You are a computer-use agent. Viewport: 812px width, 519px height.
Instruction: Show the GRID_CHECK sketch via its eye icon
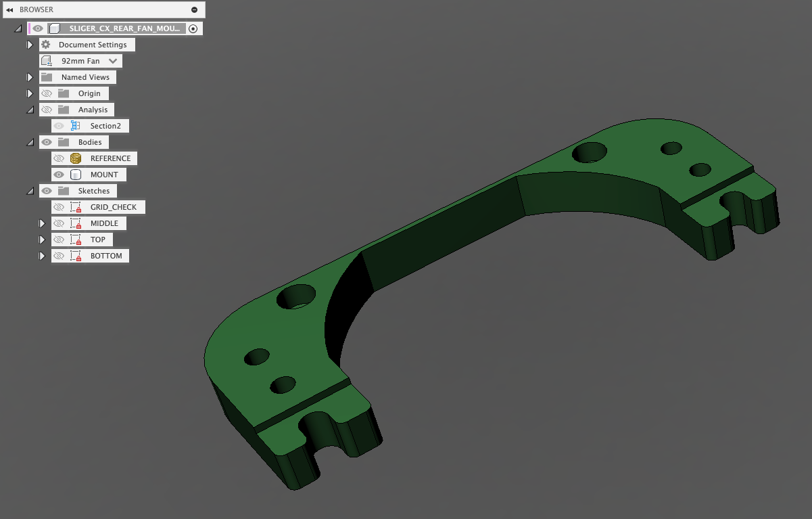(59, 207)
